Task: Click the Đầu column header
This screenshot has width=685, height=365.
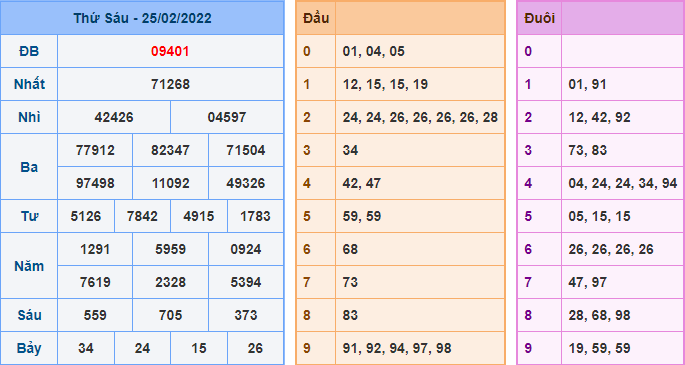Action: click(316, 18)
